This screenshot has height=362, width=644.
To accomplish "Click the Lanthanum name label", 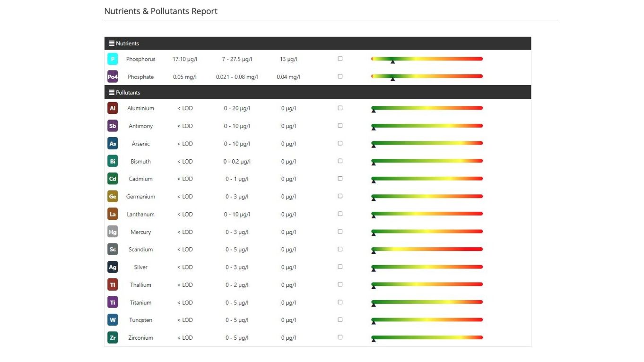I will (140, 214).
